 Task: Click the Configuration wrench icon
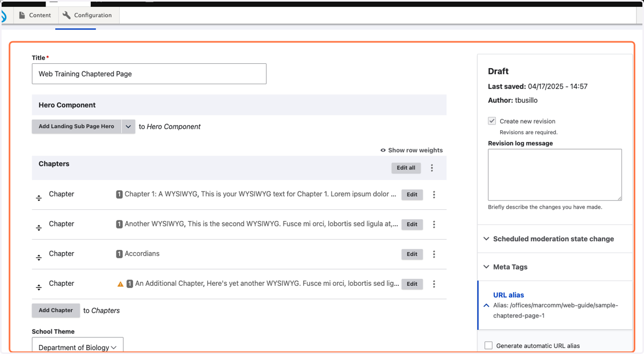[67, 15]
